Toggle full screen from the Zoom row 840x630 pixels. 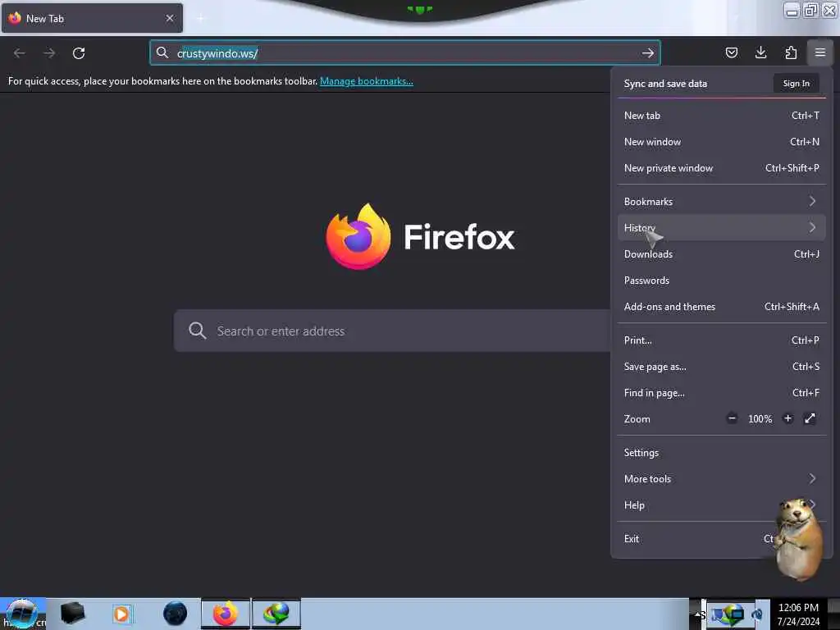coord(810,418)
